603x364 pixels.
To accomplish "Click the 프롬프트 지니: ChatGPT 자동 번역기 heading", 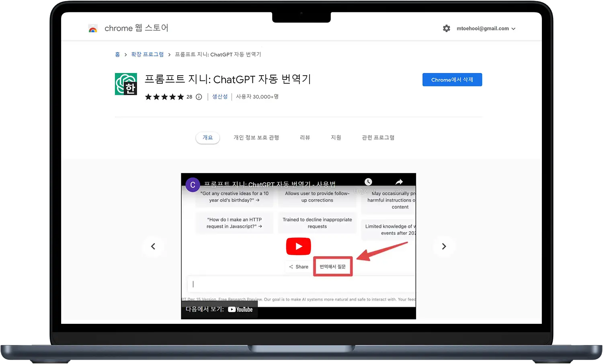I will point(228,79).
